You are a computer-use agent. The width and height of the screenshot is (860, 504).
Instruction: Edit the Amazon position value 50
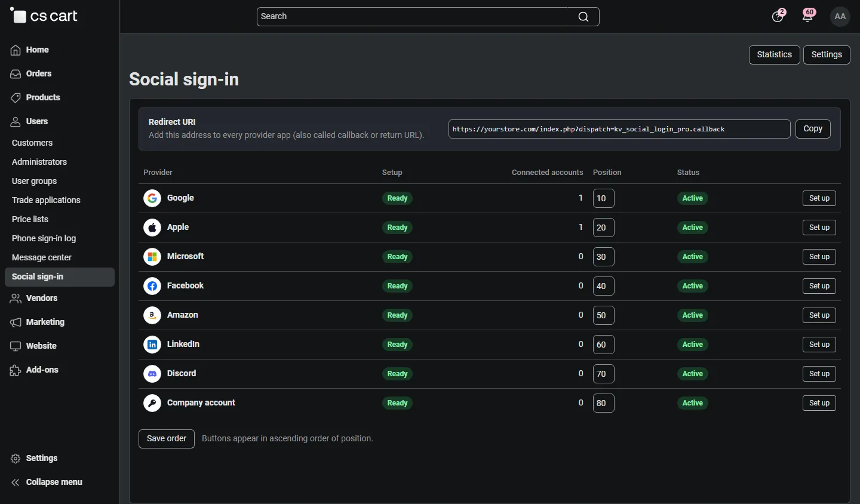pyautogui.click(x=604, y=315)
